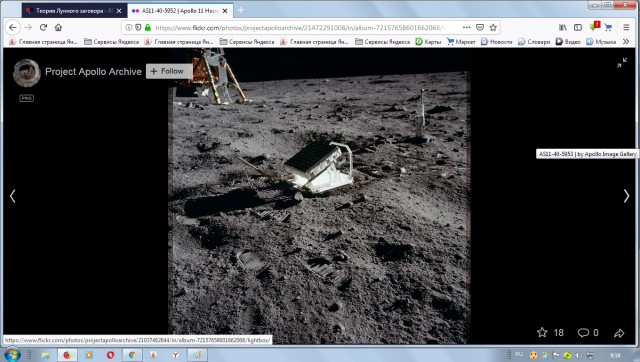Go to the previous photo

[x=13, y=196]
